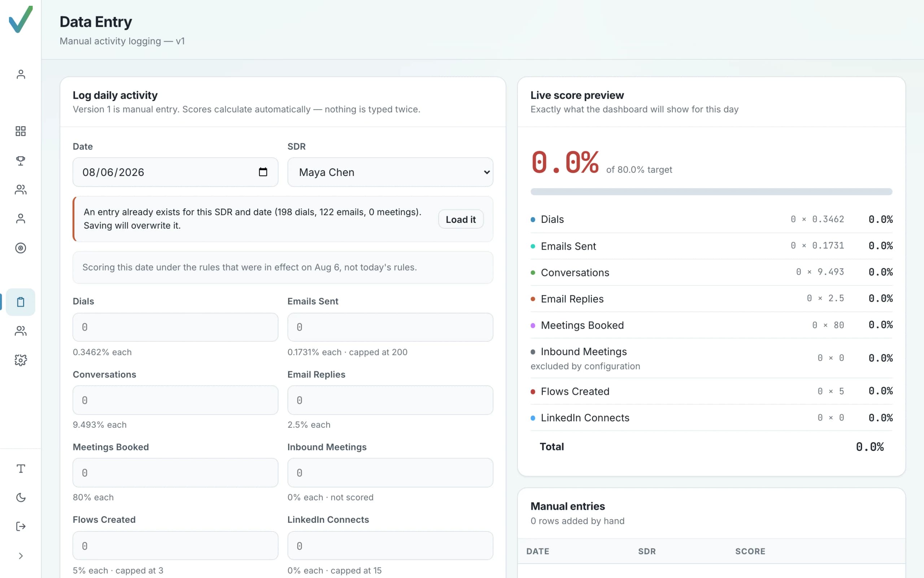This screenshot has width=924, height=578.
Task: Click the score progress bar under 0.0%
Action: coord(711,191)
